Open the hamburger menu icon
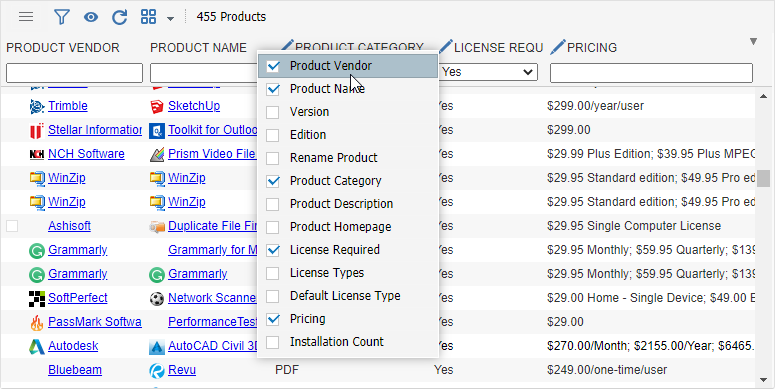The height and width of the screenshot is (389, 775). (x=26, y=17)
